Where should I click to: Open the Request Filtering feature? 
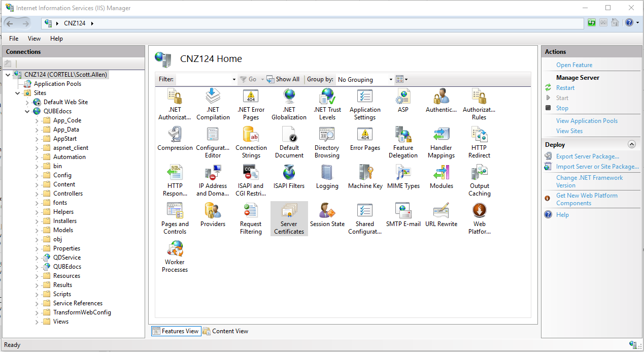tap(251, 218)
